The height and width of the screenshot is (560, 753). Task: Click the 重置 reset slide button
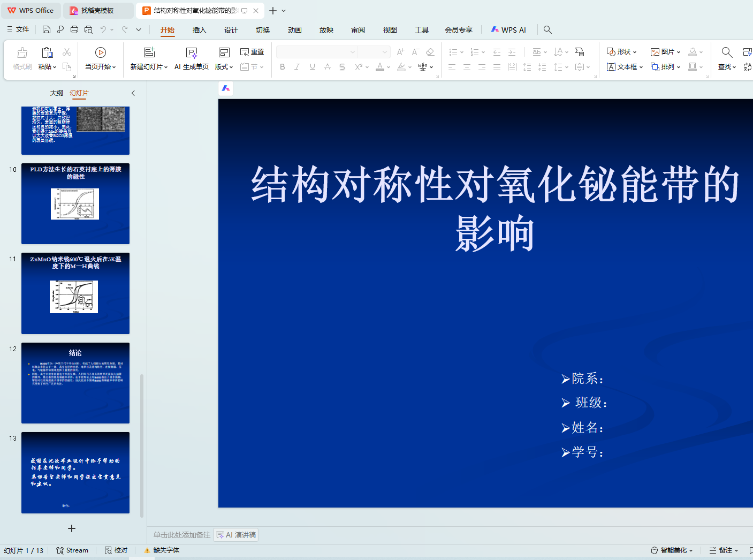(252, 52)
